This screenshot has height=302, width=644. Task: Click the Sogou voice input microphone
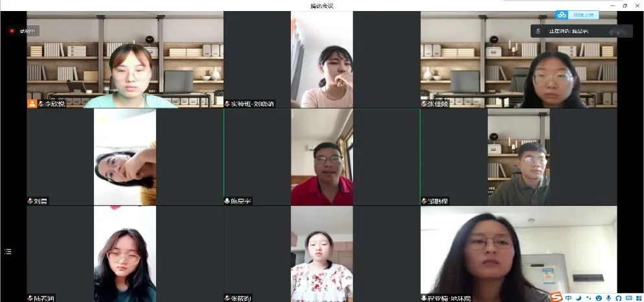pos(608,297)
